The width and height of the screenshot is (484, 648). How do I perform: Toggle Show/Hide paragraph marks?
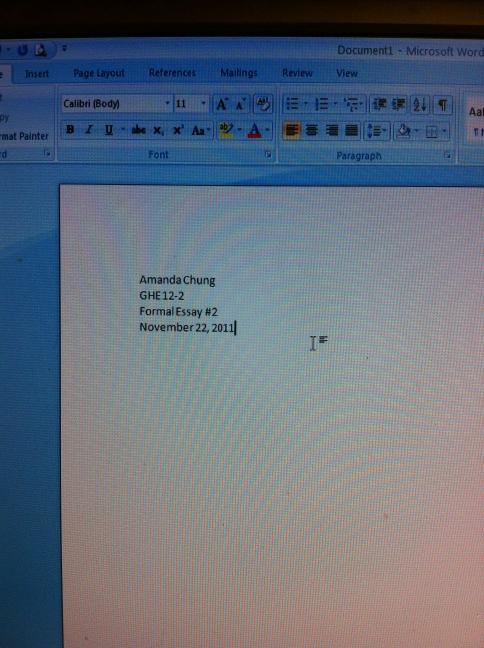pos(442,105)
